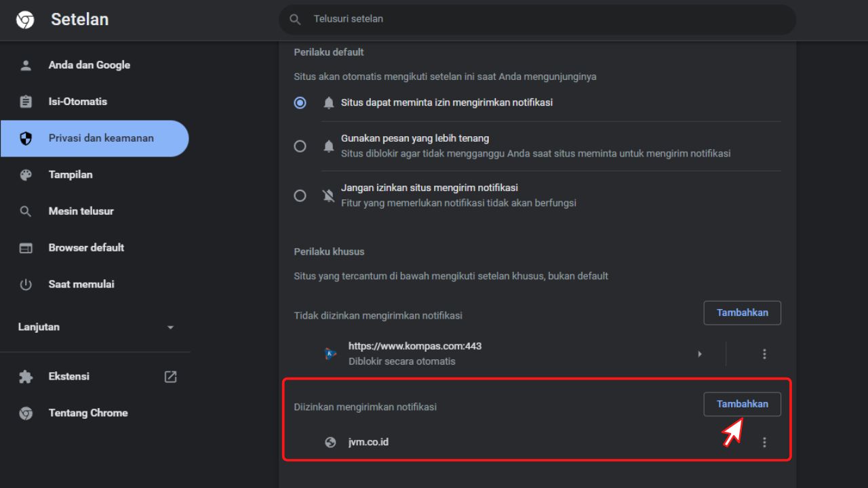Expand kompas.com site details arrow
Screen dimensions: 868x488
coord(700,354)
